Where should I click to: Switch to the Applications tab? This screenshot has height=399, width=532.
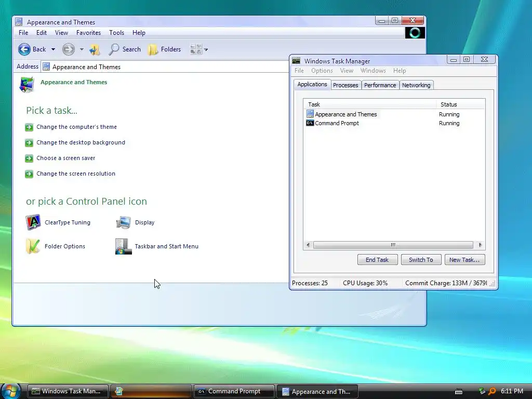(312, 85)
